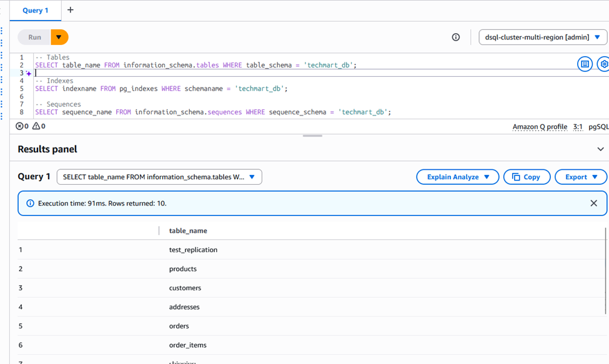Click the errors count icon in status bar
This screenshot has width=609, height=364.
[19, 126]
